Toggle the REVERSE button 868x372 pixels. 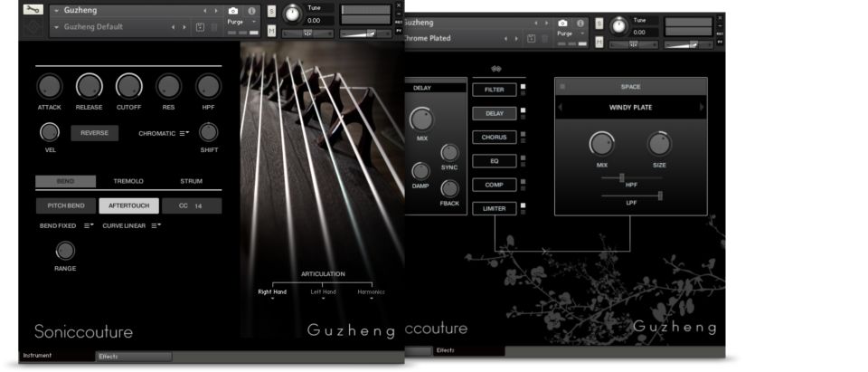pos(94,133)
